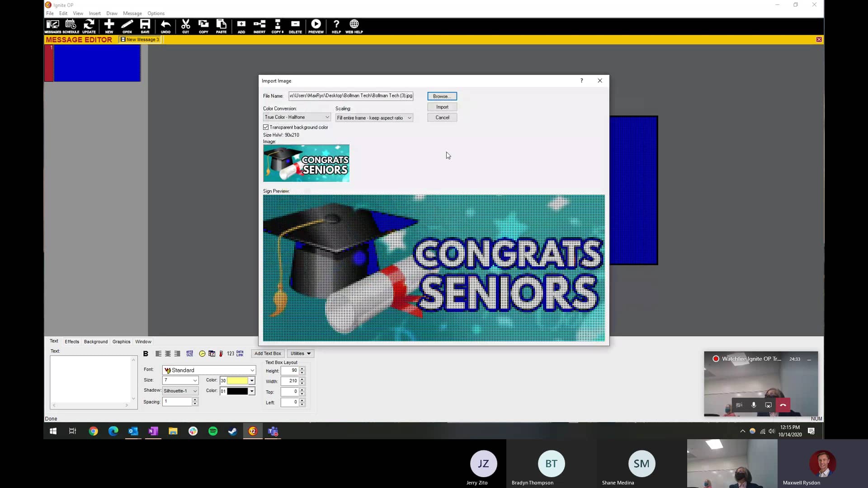Toggle bold text formatting
Screen dimensions: 868x488
(x=146, y=354)
